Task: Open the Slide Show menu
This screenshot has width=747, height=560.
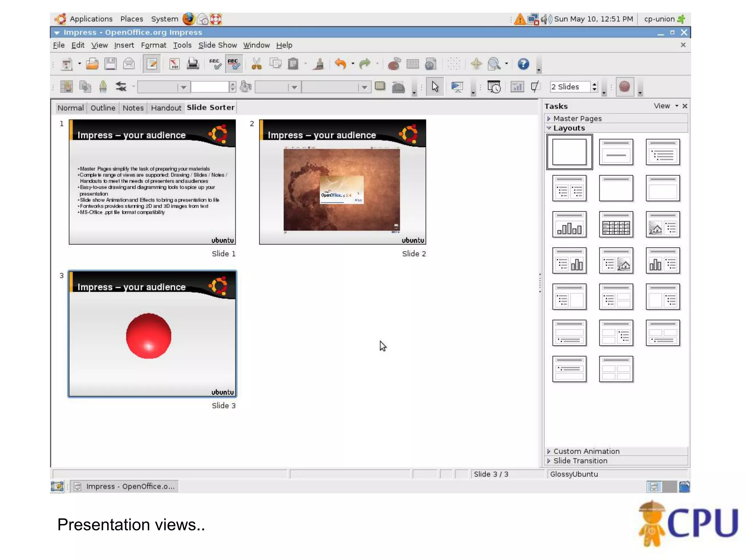Action: [217, 45]
